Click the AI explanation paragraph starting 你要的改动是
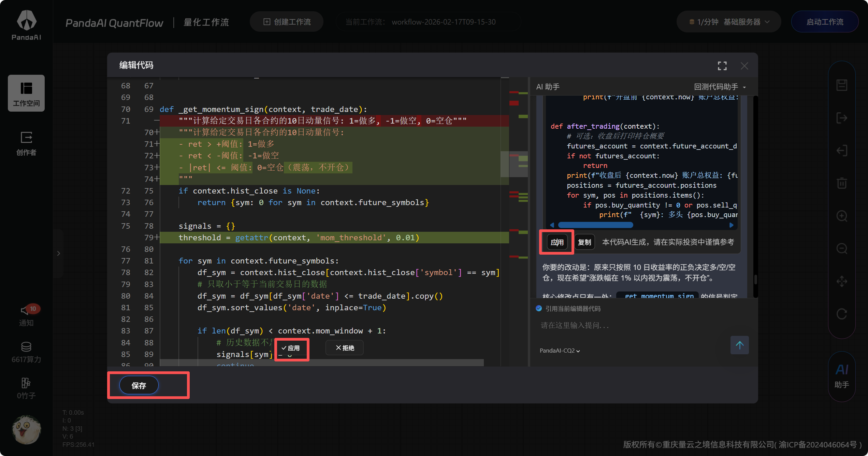This screenshot has height=456, width=868. point(639,272)
